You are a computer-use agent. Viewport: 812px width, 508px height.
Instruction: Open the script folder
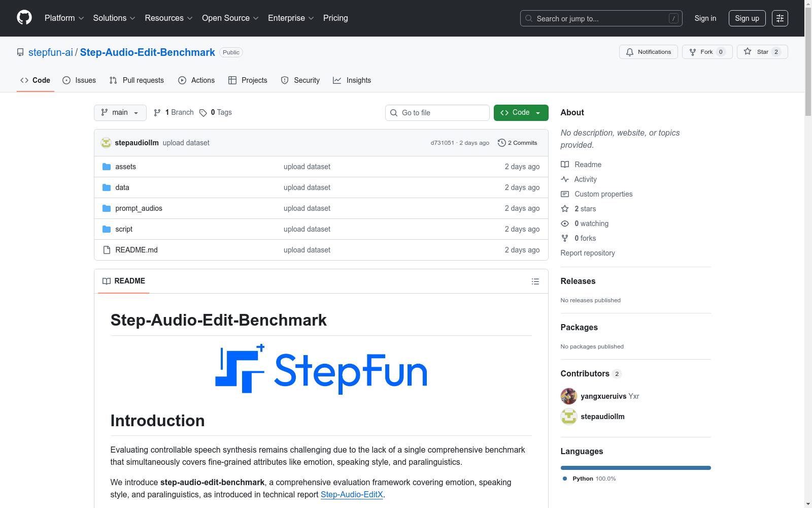pos(124,229)
